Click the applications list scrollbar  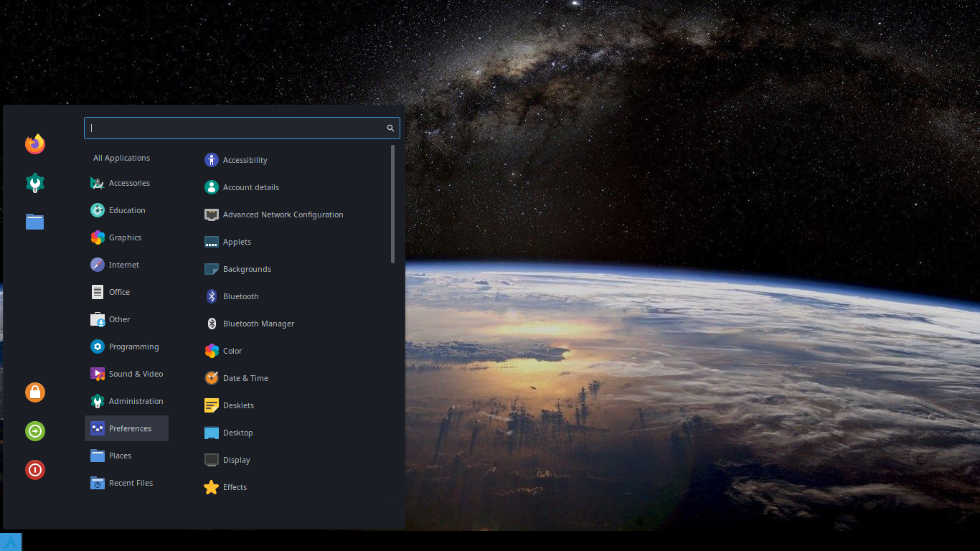[x=393, y=203]
